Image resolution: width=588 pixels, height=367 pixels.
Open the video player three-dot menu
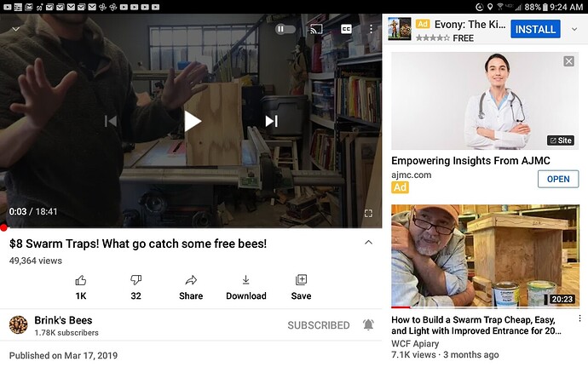[371, 29]
